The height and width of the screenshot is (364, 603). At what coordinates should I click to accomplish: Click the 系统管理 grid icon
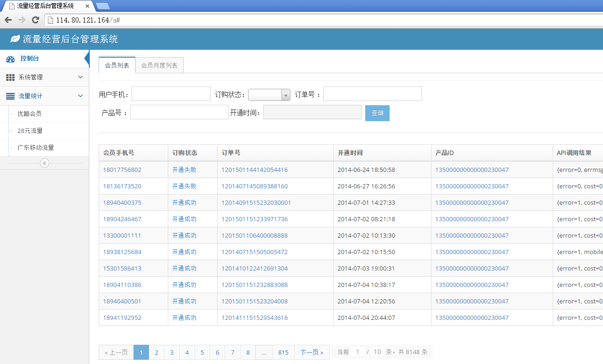click(x=10, y=77)
